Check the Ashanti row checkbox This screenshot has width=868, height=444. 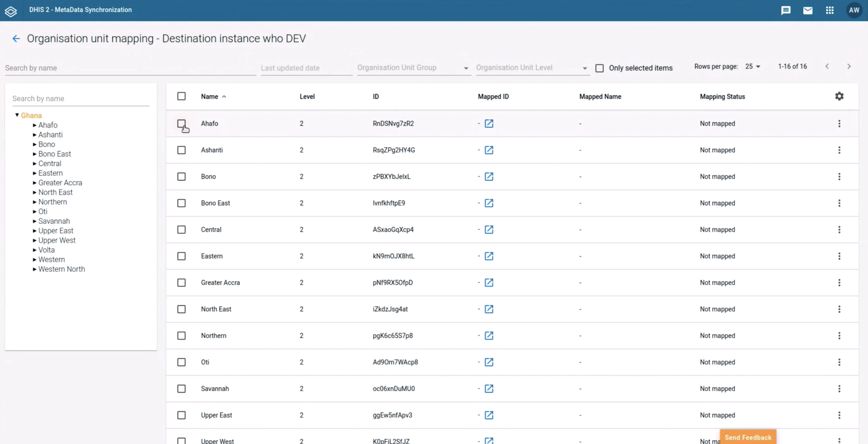click(x=182, y=150)
